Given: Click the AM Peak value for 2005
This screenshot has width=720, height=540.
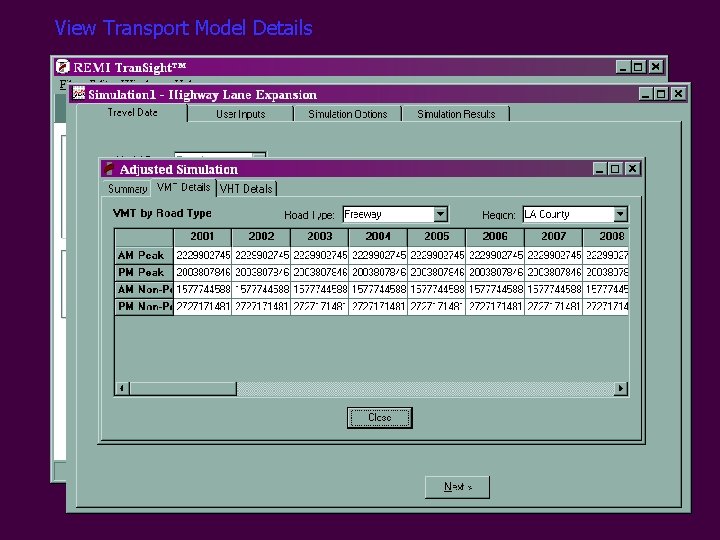Looking at the screenshot, I should click(x=437, y=255).
